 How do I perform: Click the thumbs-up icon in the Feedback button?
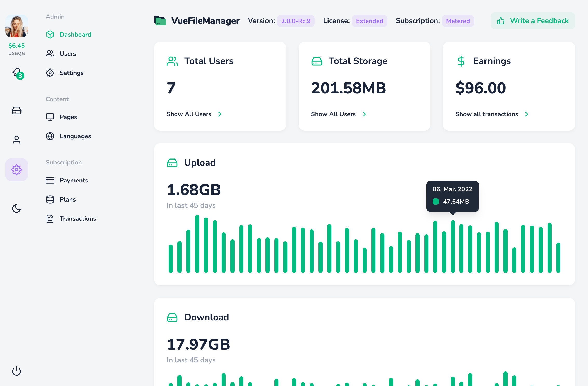click(x=501, y=21)
